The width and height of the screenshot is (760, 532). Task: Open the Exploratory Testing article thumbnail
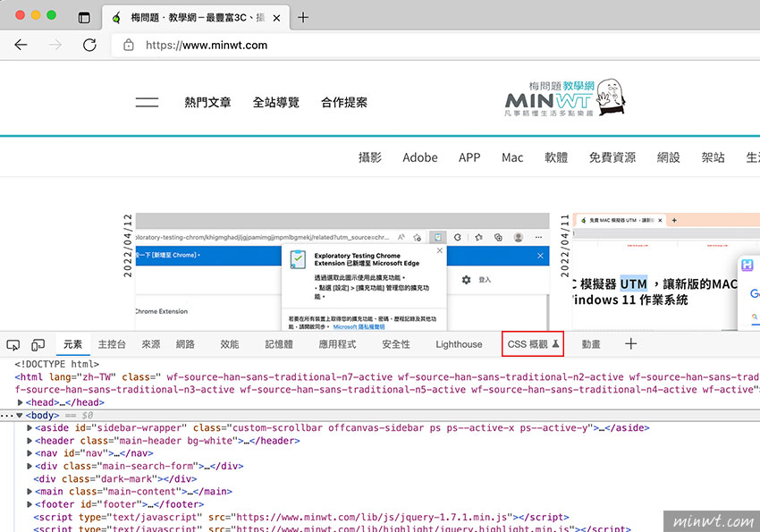[342, 271]
